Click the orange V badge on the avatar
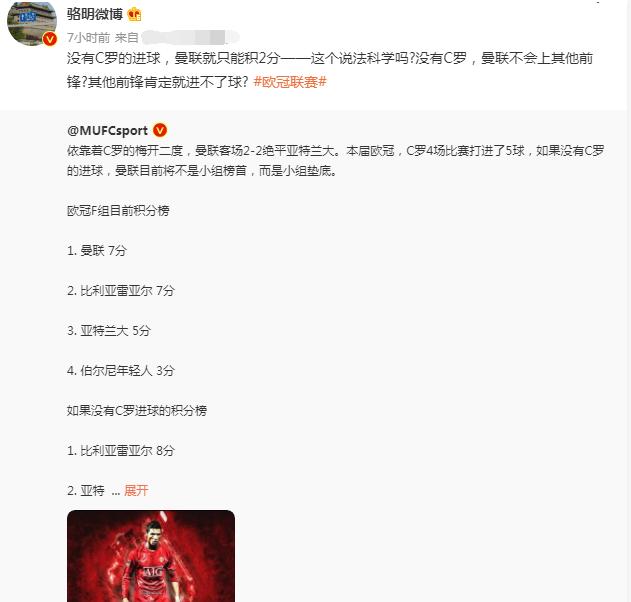This screenshot has width=631, height=602. pyautogui.click(x=50, y=39)
